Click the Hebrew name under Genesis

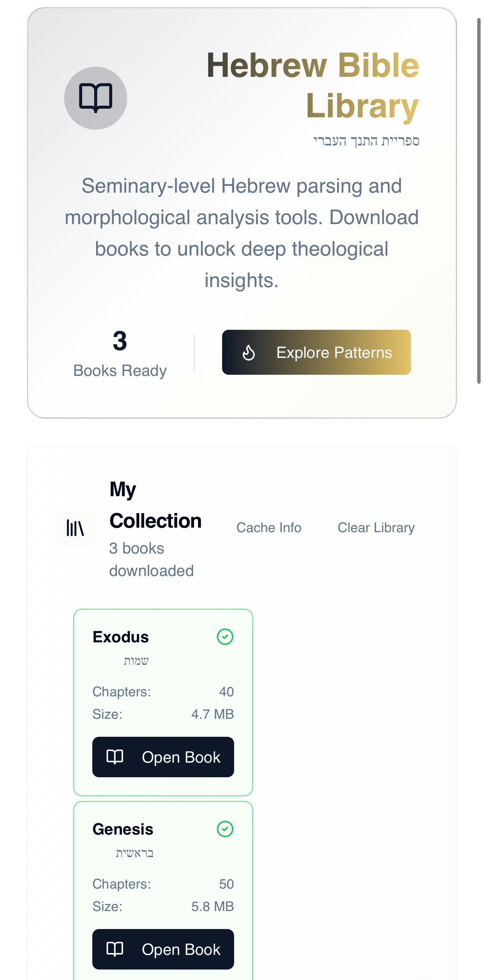(x=134, y=853)
